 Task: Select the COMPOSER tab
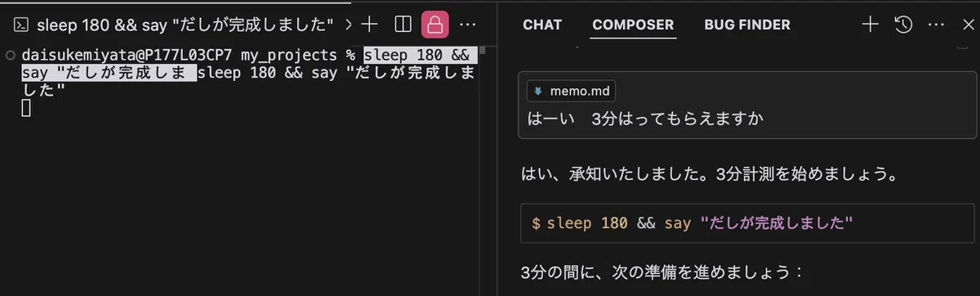633,25
